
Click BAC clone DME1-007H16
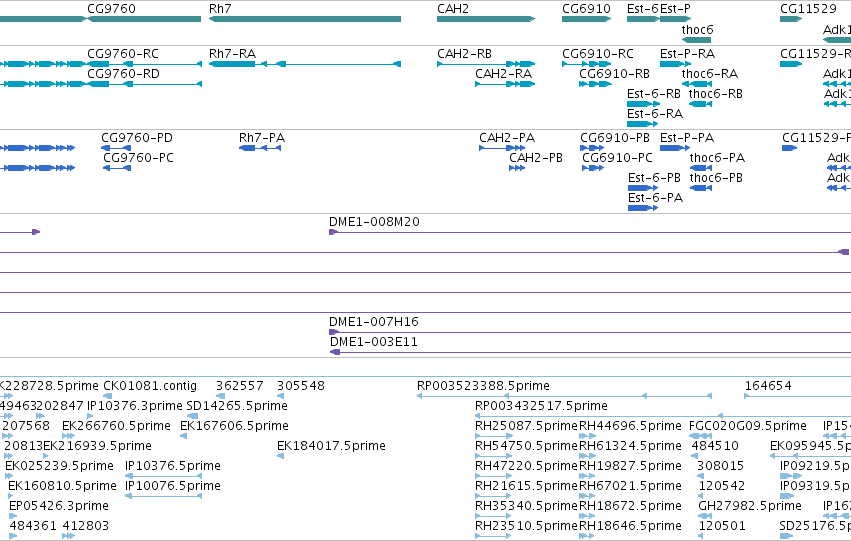tap(590, 332)
